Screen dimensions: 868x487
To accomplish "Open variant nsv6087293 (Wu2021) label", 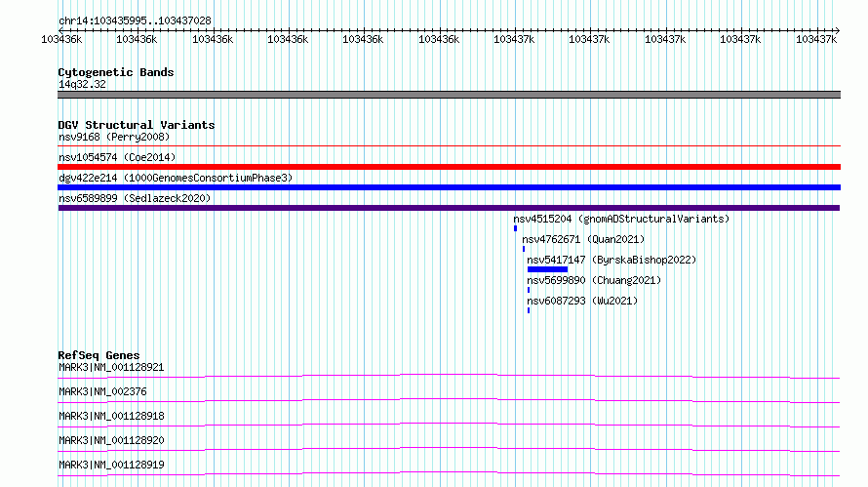I will click(x=582, y=301).
